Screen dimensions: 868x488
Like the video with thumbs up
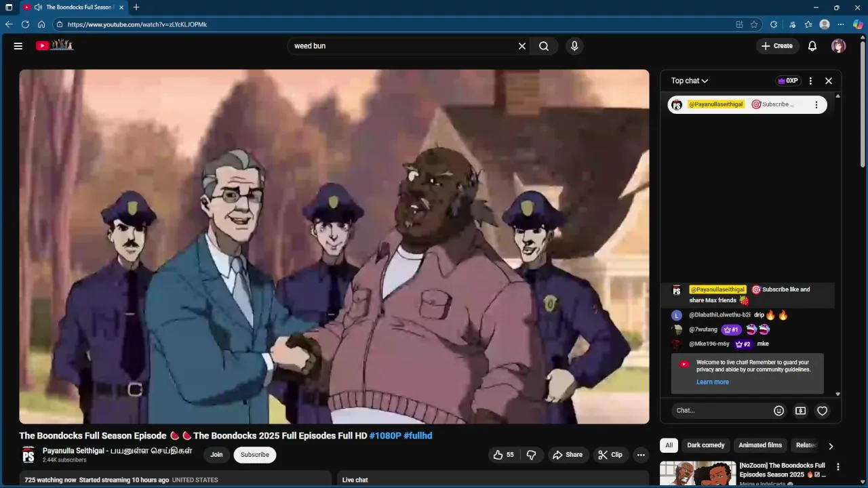505,455
